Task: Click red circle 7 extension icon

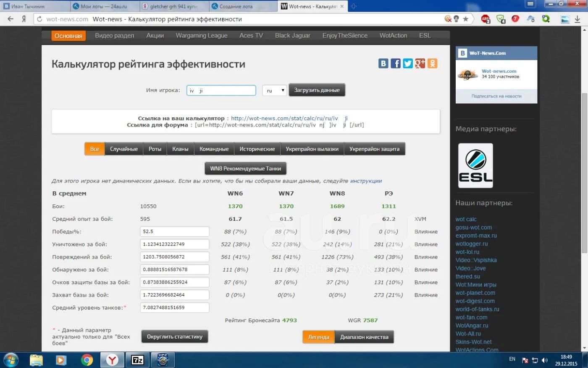Action: (x=515, y=19)
